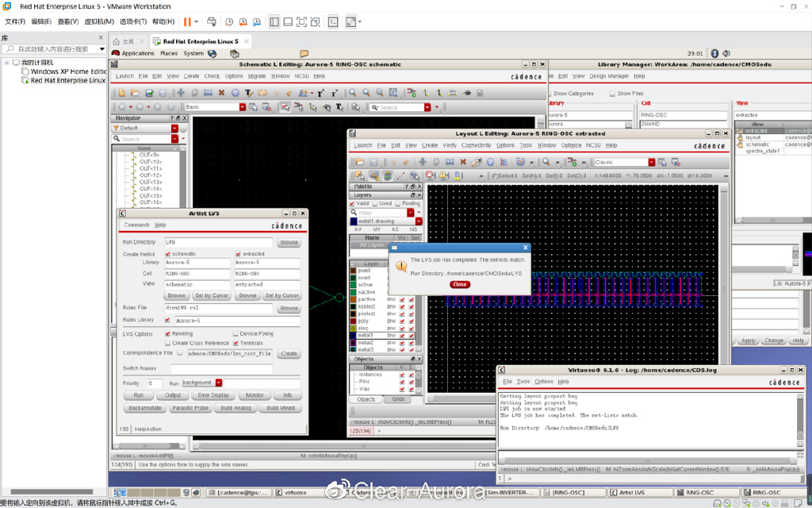Enable the Routing layers checkbox

[398, 204]
